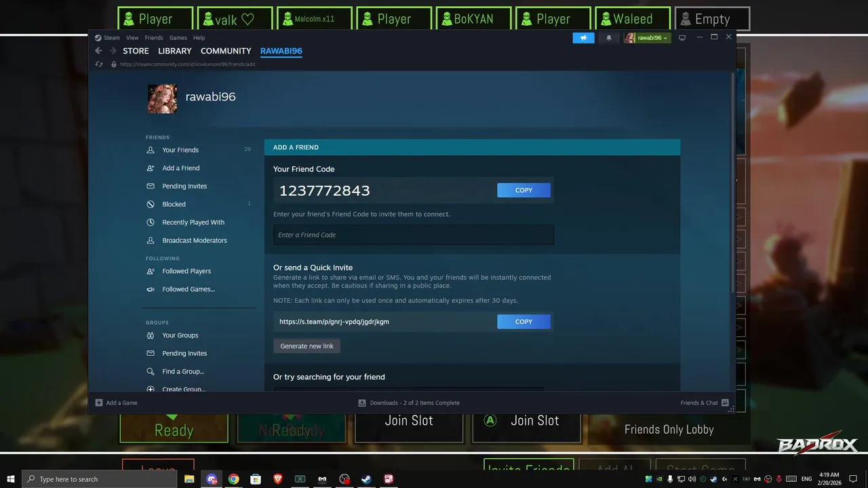Open the COMMUNITY tab
The image size is (868, 488).
(226, 51)
